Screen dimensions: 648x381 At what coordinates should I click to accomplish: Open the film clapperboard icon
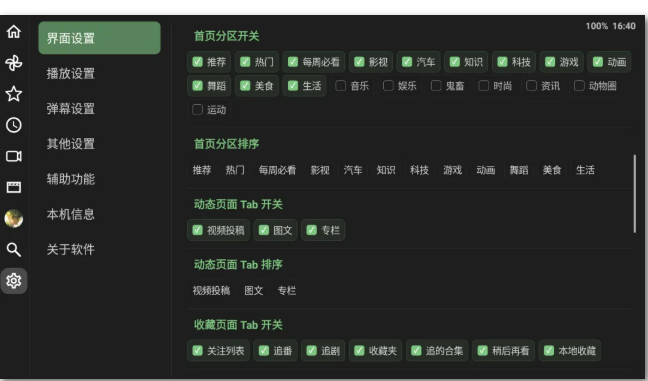coord(14,187)
